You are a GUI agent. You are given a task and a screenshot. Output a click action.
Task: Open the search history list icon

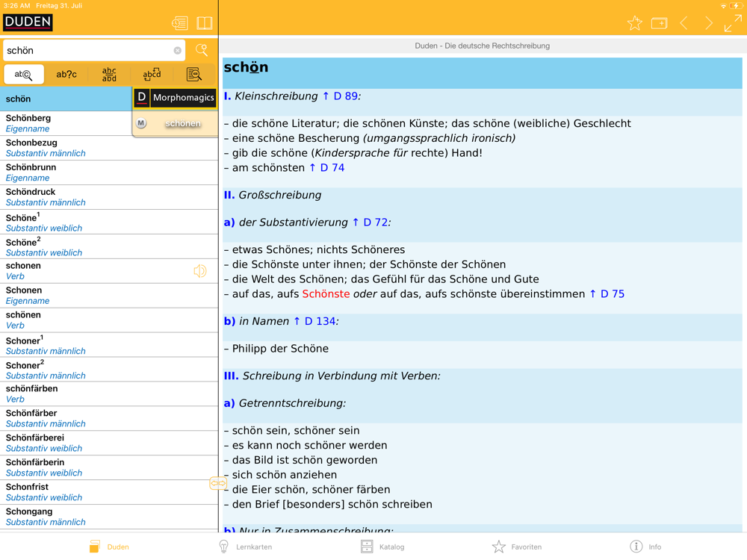[x=179, y=23]
